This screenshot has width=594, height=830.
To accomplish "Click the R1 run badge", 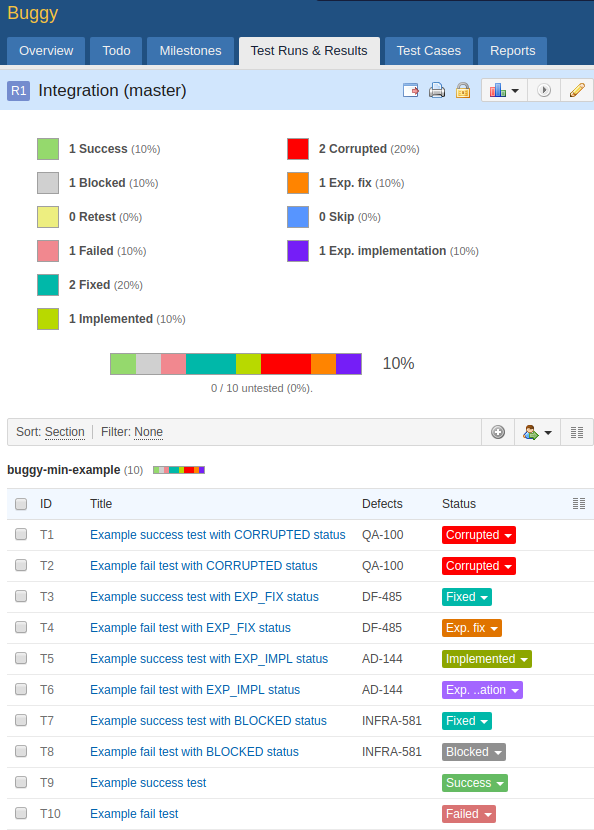I will pyautogui.click(x=19, y=91).
